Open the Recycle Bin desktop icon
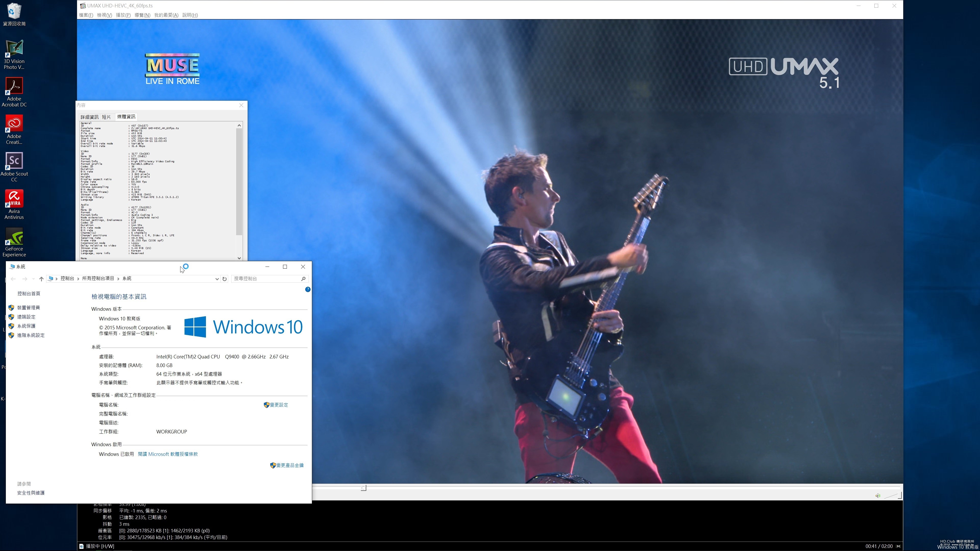The width and height of the screenshot is (980, 551). 14,11
